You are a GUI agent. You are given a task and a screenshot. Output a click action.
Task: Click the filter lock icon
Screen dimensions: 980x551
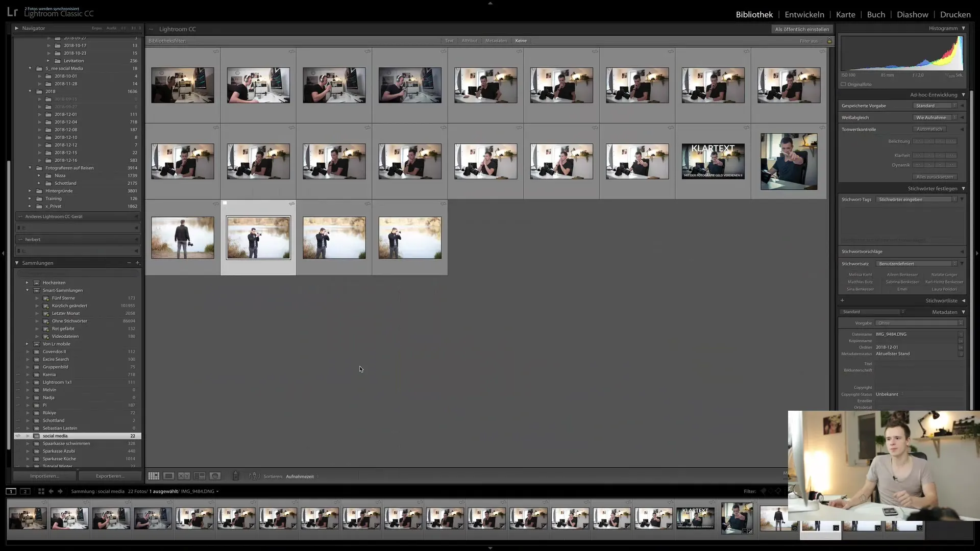829,41
